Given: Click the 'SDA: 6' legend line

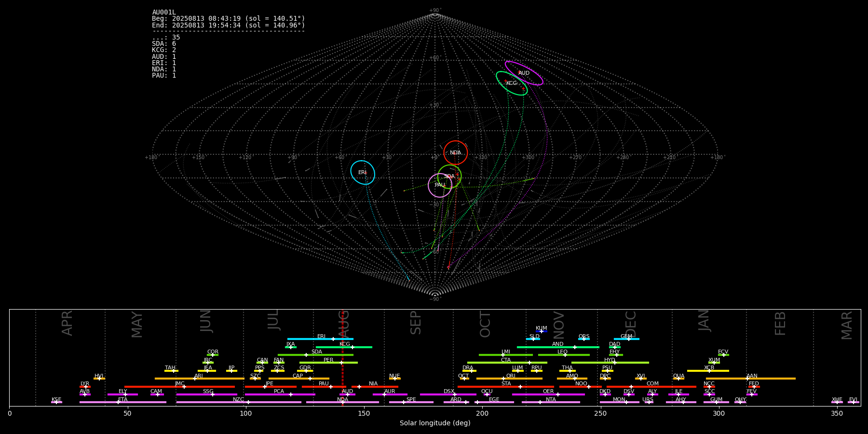Looking at the screenshot, I should [164, 44].
